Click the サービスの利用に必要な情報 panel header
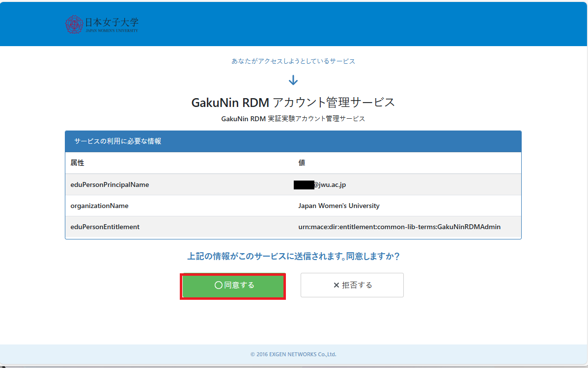 (118, 141)
